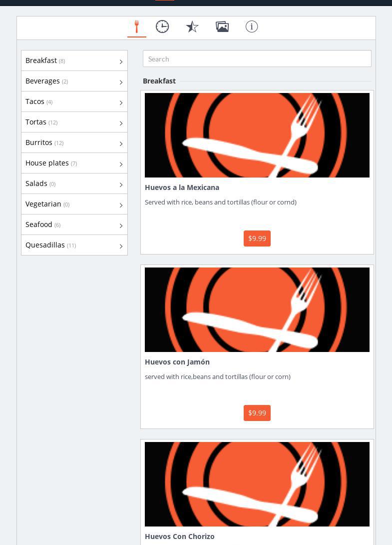The width and height of the screenshot is (392, 545).
Task: Open the restaurant info icon tab
Action: point(252,27)
